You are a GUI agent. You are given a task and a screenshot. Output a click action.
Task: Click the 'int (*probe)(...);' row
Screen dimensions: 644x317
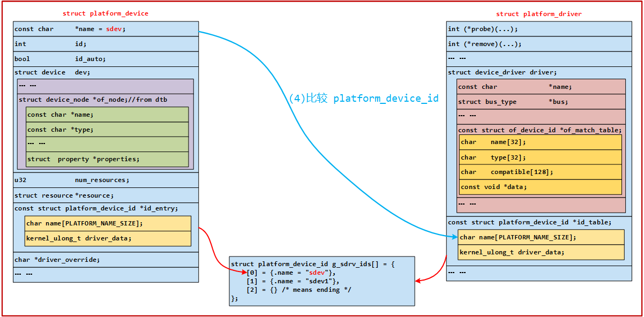tap(538, 29)
